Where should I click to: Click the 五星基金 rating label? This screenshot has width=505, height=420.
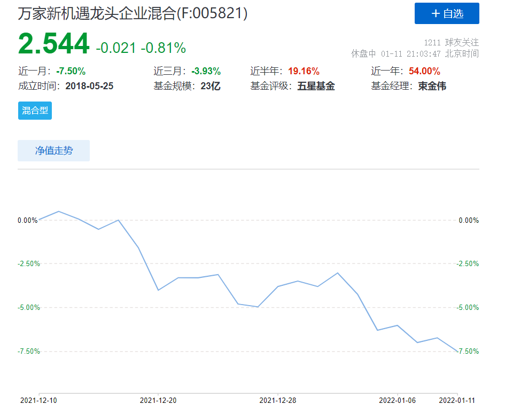click(316, 86)
